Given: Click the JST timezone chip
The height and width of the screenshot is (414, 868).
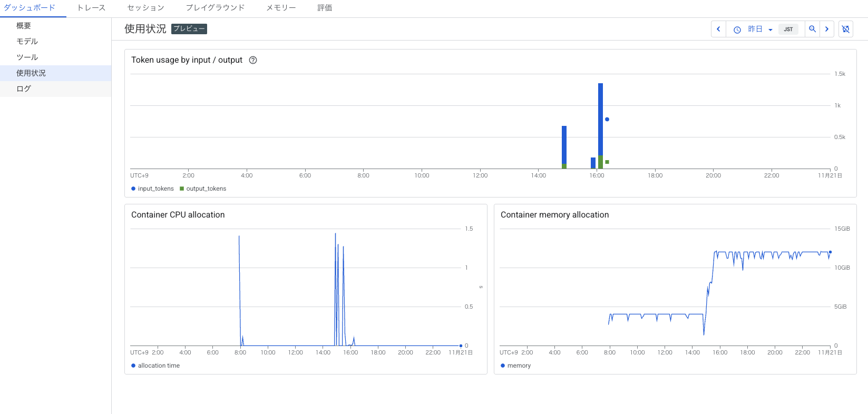Looking at the screenshot, I should click(788, 29).
